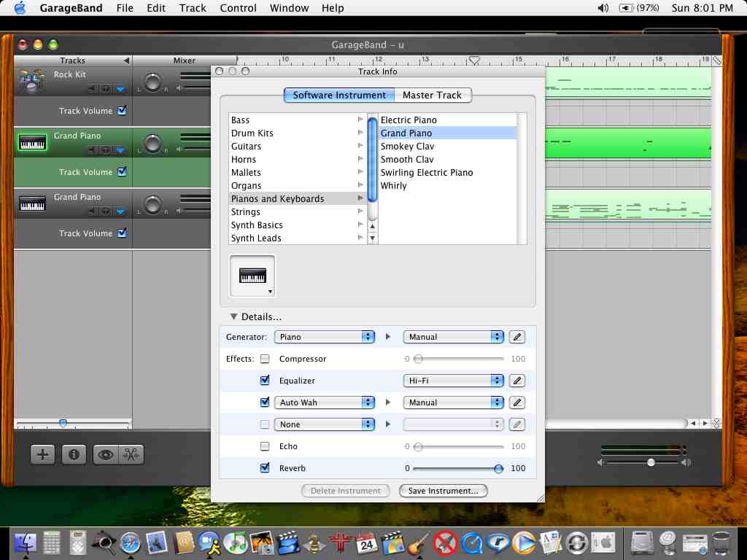Collapse the Details disclosure triangle
The image size is (747, 560).
pyautogui.click(x=233, y=316)
